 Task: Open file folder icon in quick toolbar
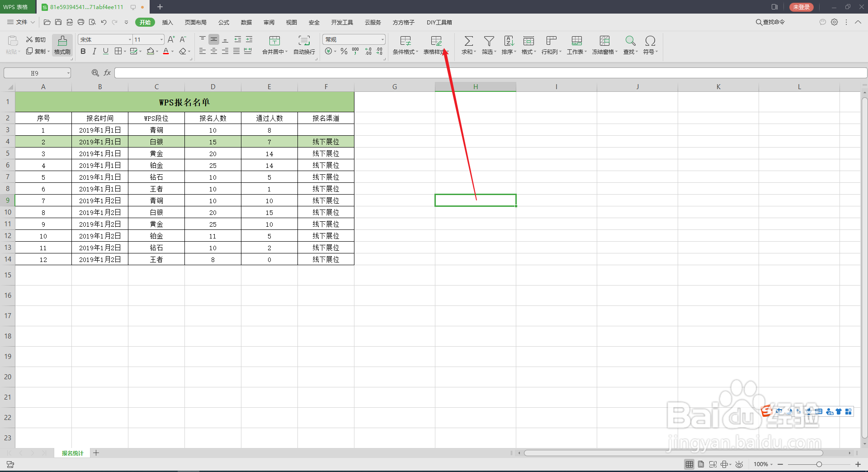pos(47,22)
